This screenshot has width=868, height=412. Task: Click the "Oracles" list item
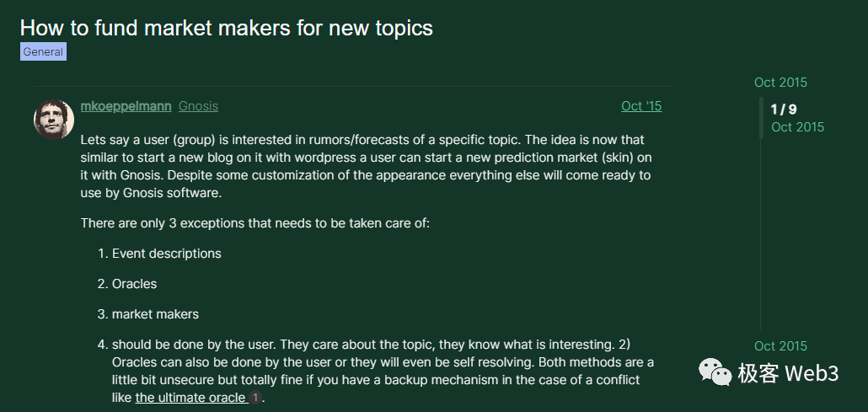pos(134,284)
